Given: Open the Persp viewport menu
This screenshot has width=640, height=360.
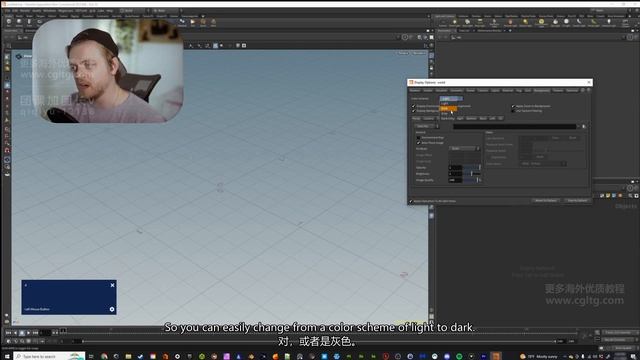Looking at the screenshot, I should pyautogui.click(x=403, y=53).
